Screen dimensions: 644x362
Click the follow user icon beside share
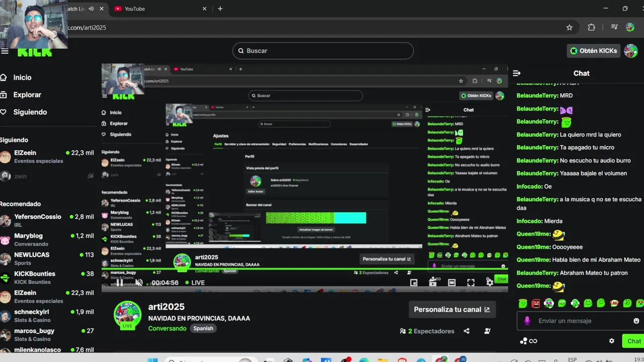(488, 331)
